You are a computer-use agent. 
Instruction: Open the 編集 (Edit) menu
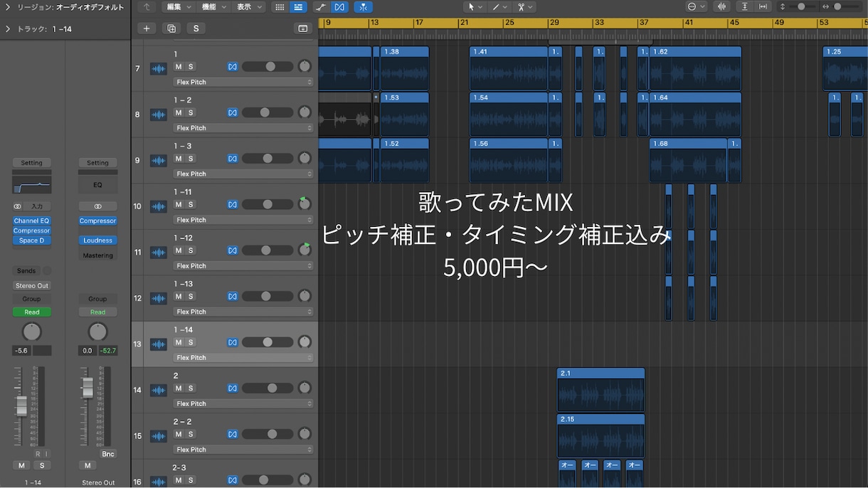[178, 7]
